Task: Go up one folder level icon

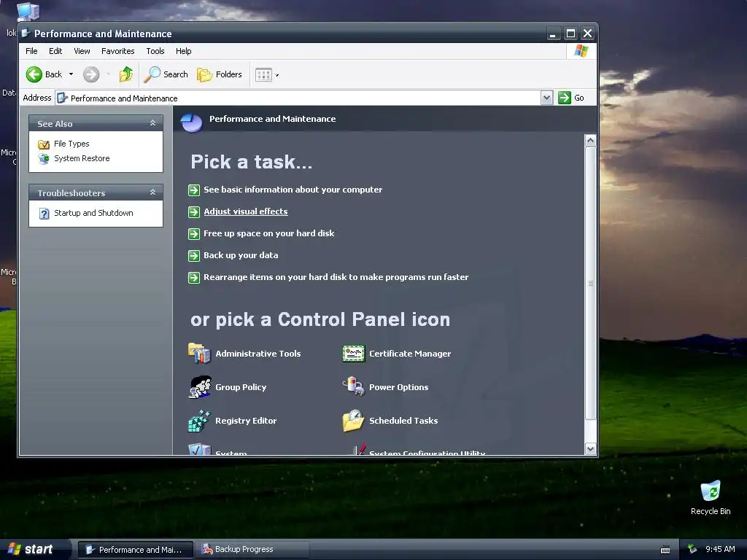Action: click(x=126, y=74)
